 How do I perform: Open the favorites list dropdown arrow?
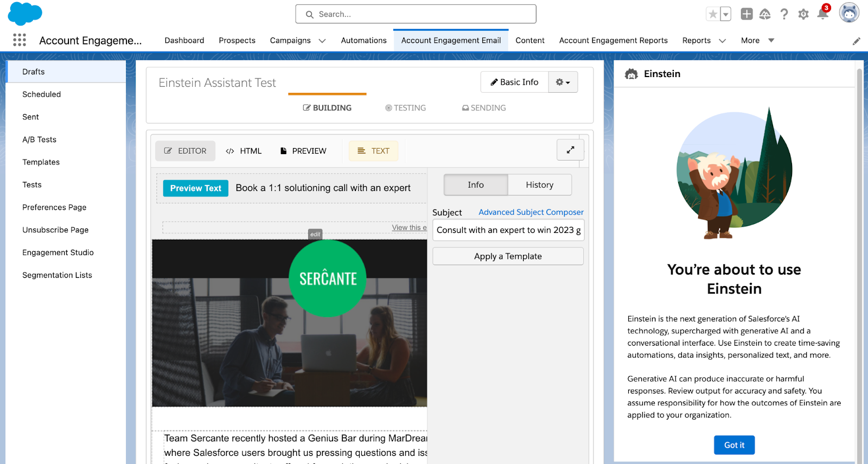click(726, 14)
